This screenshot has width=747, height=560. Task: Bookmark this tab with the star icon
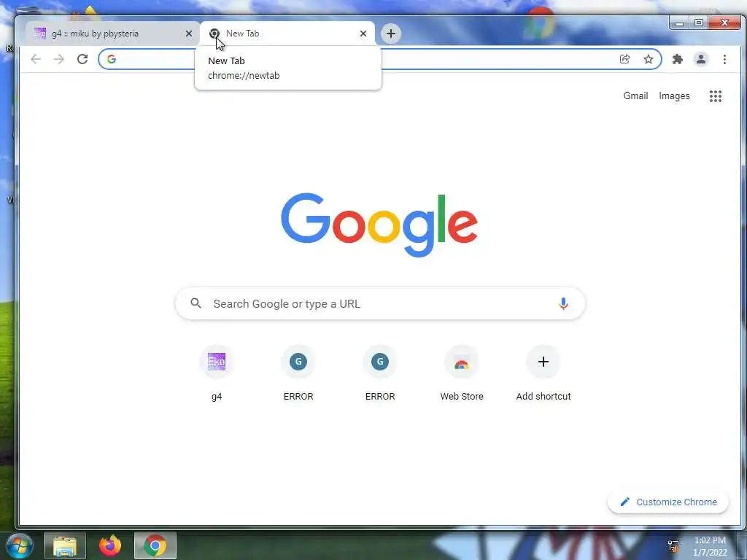[x=648, y=59]
